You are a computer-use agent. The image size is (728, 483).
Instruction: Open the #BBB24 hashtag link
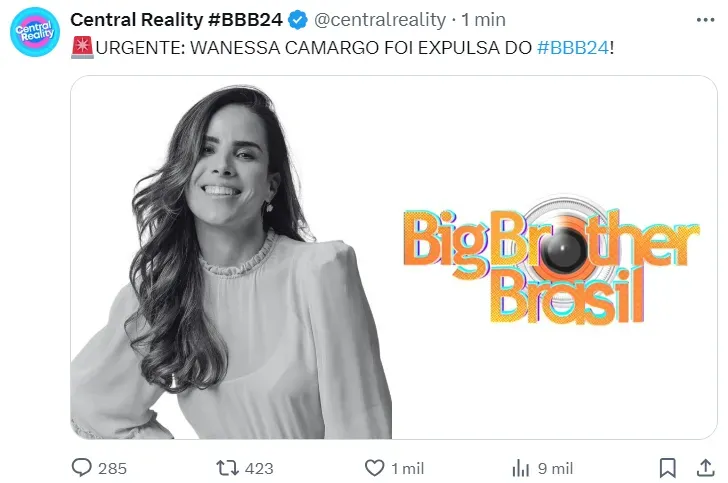[573, 47]
